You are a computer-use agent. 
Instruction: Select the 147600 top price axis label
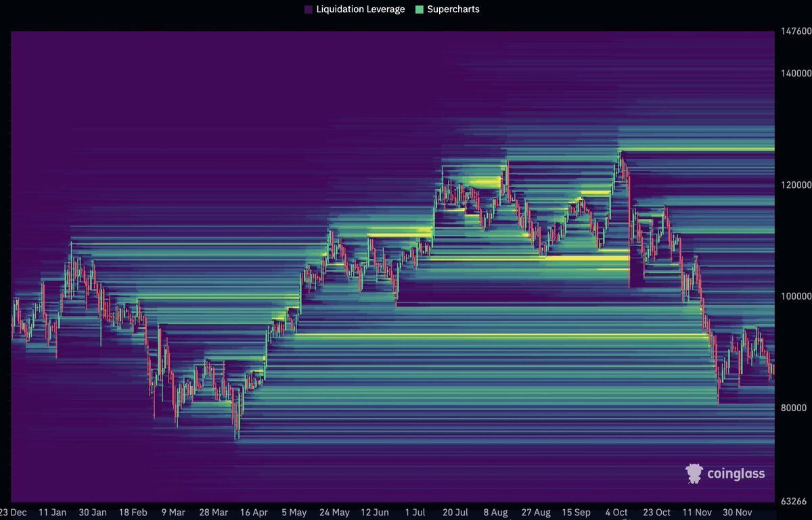(x=794, y=31)
